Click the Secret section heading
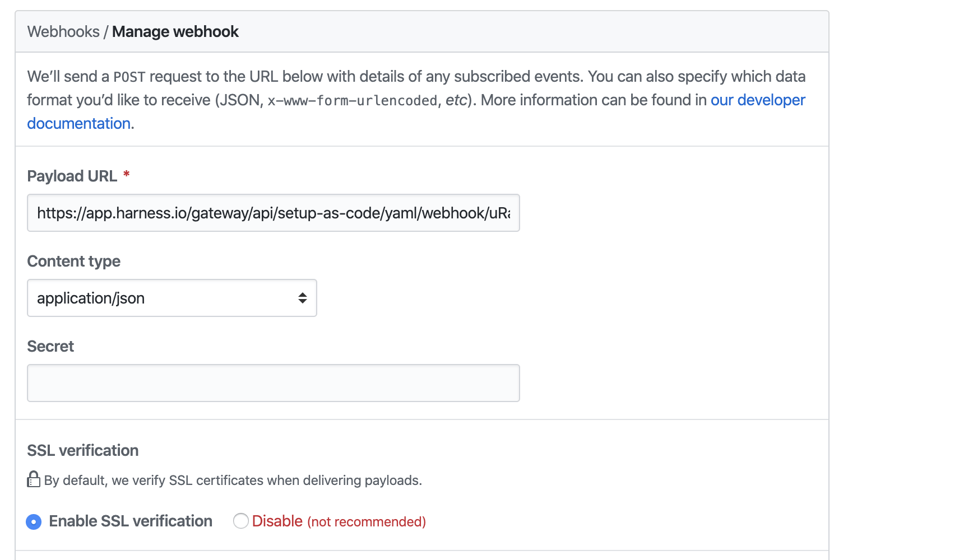The image size is (973, 560). (50, 346)
